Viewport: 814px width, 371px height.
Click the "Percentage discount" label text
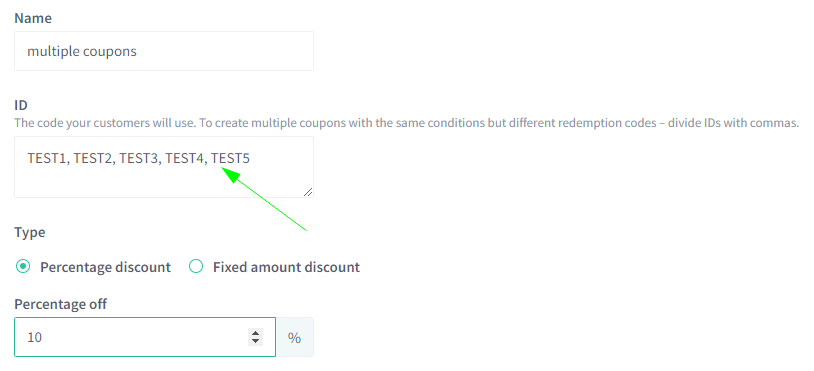point(105,267)
